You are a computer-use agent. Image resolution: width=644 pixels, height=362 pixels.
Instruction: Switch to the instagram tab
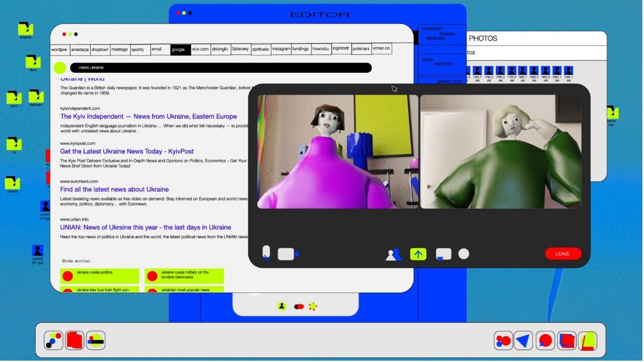point(281,49)
